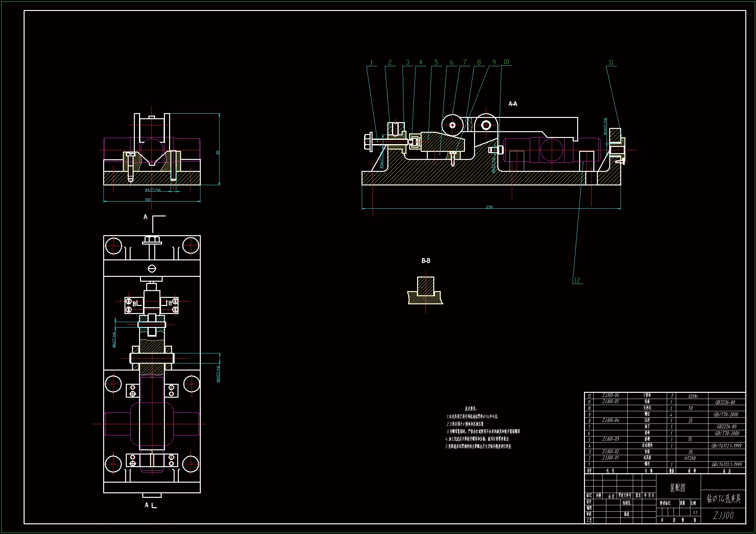
Task: Click the ZJJ00-01 part code cell
Action: pyautogui.click(x=610, y=458)
